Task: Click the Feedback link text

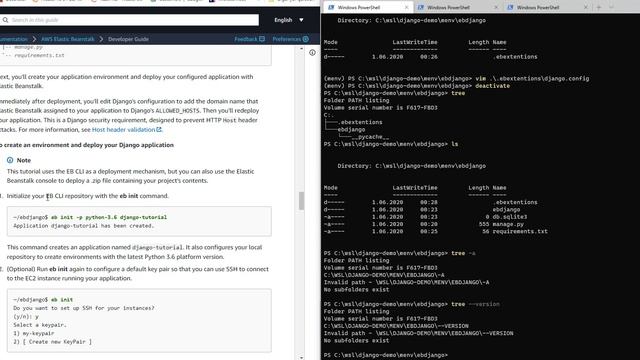Action: pos(246,39)
